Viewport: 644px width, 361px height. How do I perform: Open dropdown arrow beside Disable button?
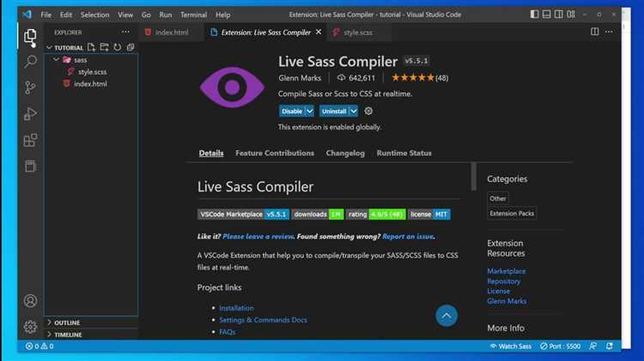pos(310,111)
